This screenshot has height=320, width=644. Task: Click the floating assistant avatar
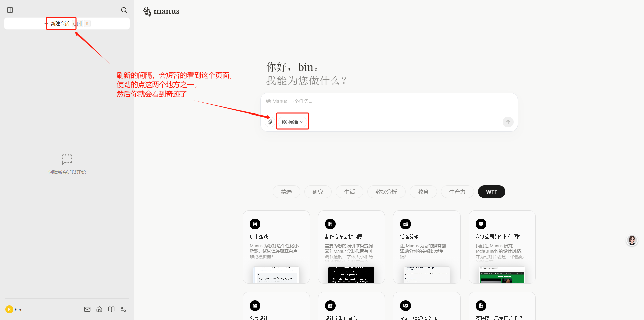point(632,240)
